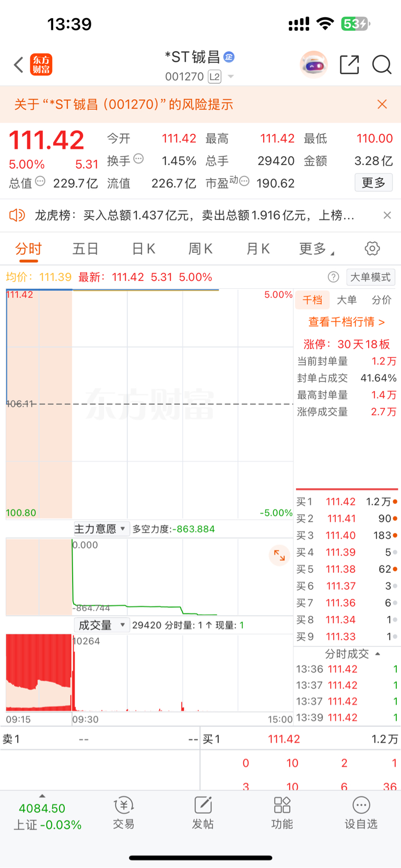Close the 龙虎榜 ticker
This screenshot has height=868, width=401.
pyautogui.click(x=387, y=215)
